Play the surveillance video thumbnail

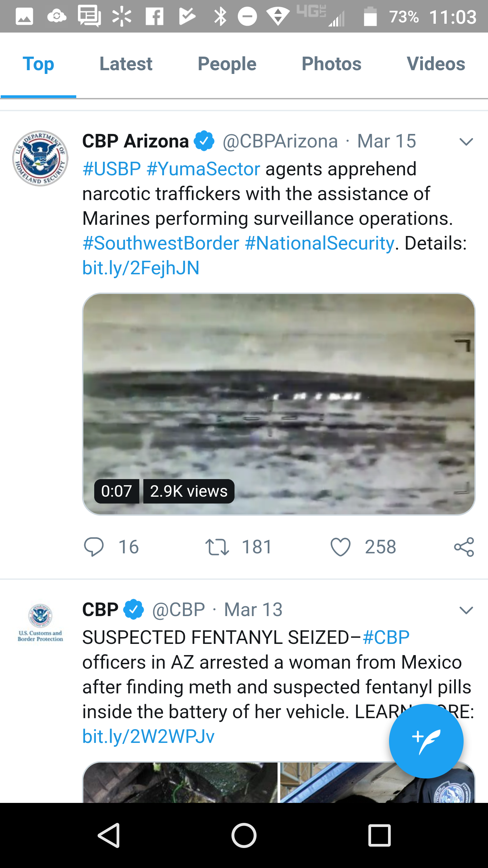point(279,403)
